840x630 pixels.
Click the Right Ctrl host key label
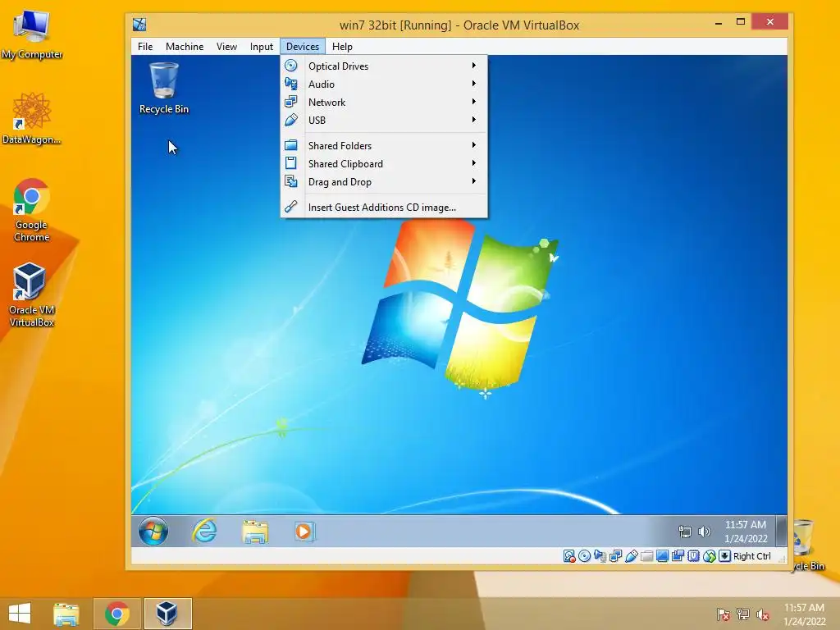pyautogui.click(x=751, y=556)
